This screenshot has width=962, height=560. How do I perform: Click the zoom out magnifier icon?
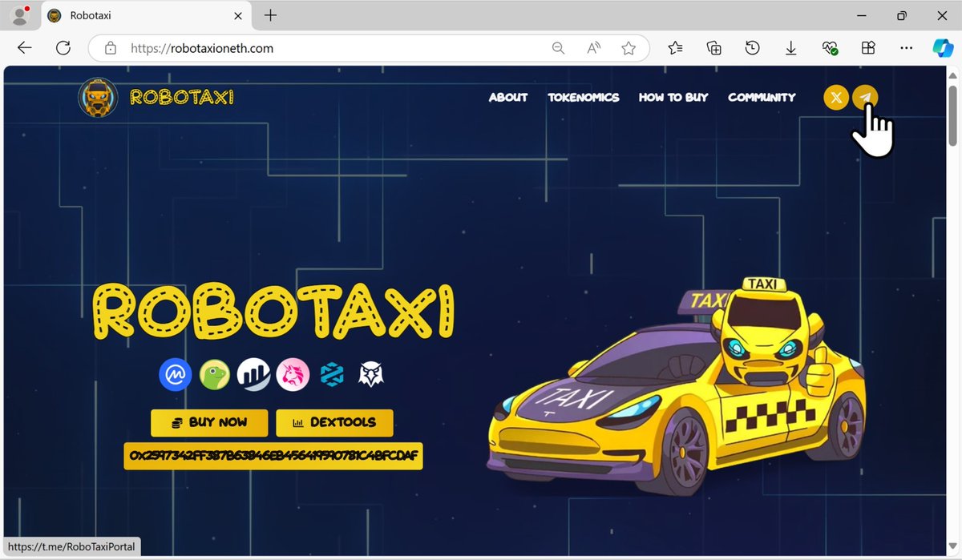558,48
